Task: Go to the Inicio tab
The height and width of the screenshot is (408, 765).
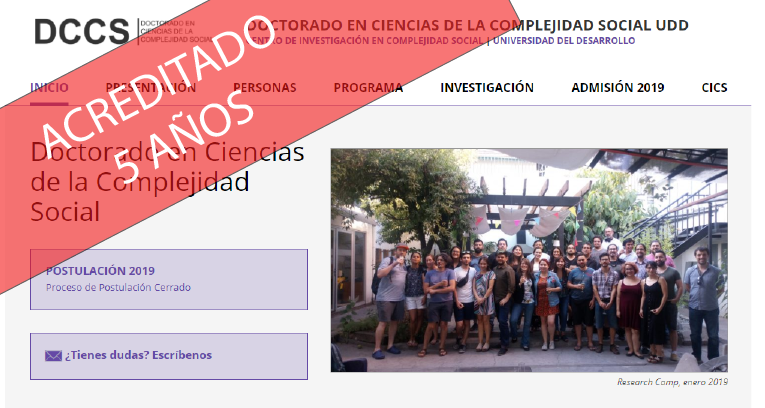Action: [49, 88]
